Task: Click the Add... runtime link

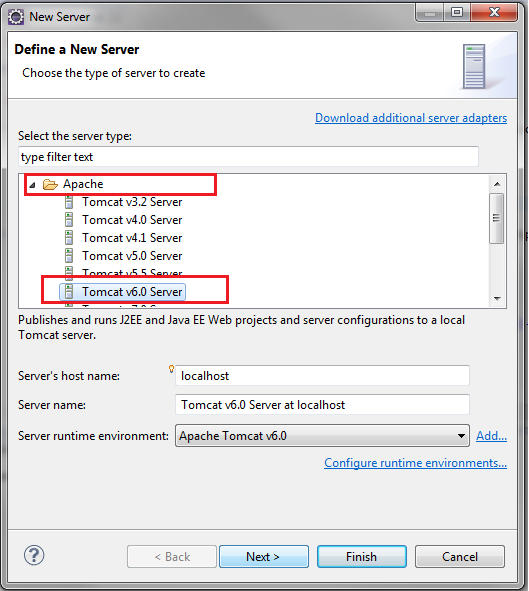Action: point(491,436)
